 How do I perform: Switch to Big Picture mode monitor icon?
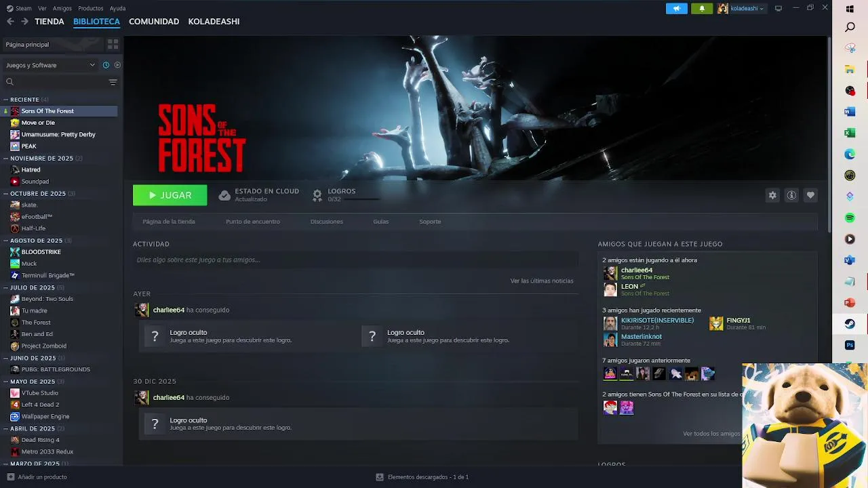[778, 8]
